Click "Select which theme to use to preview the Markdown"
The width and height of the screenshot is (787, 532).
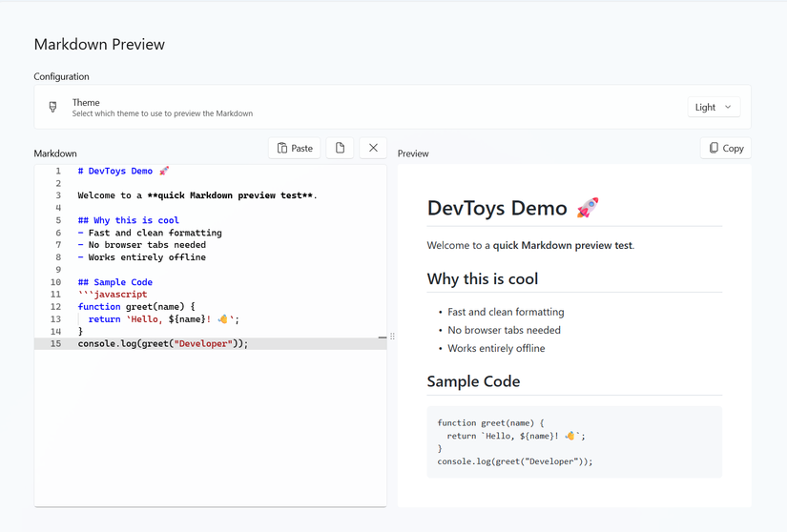click(162, 113)
